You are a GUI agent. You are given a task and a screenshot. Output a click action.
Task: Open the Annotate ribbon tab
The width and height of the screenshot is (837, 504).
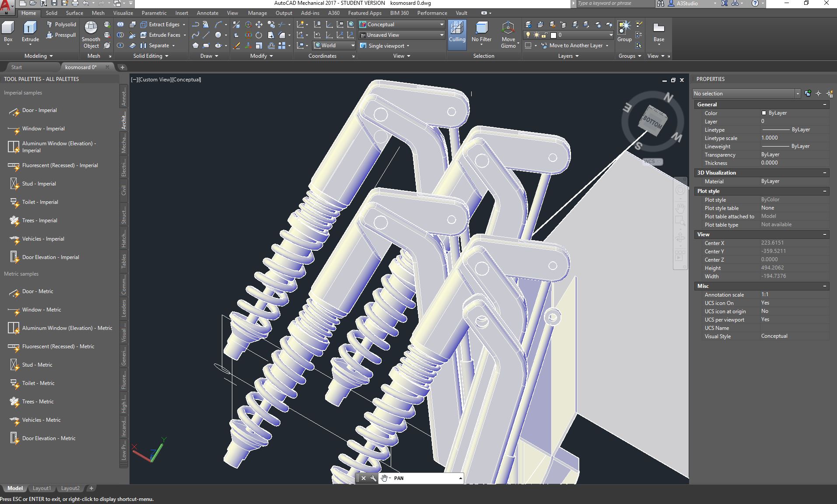pyautogui.click(x=207, y=13)
